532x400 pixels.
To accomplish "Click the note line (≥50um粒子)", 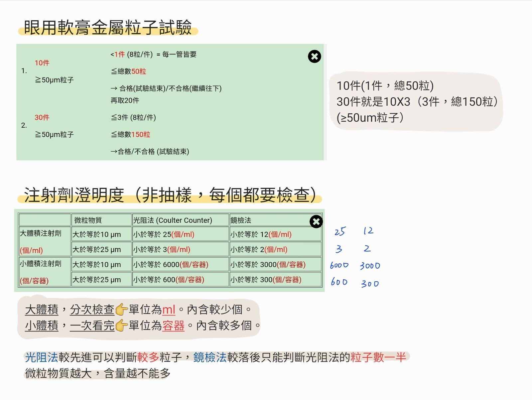I will pyautogui.click(x=370, y=117).
